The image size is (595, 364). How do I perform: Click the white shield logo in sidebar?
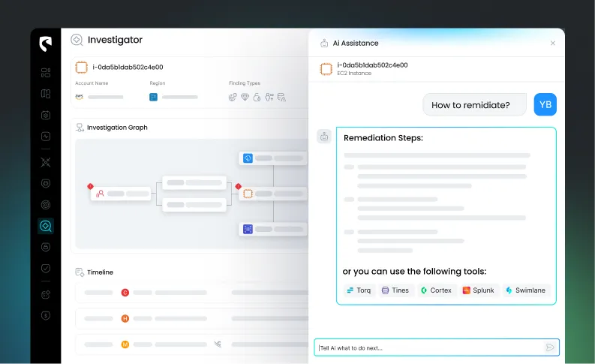point(45,44)
